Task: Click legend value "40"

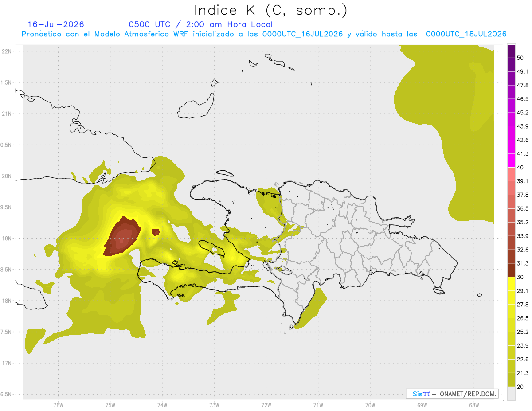Action: (520, 168)
